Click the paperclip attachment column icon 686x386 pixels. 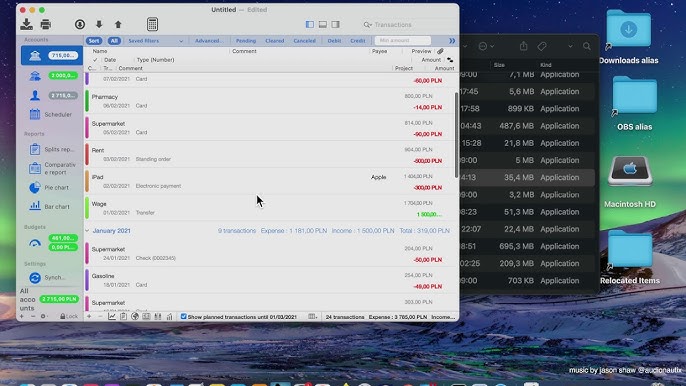pos(441,51)
